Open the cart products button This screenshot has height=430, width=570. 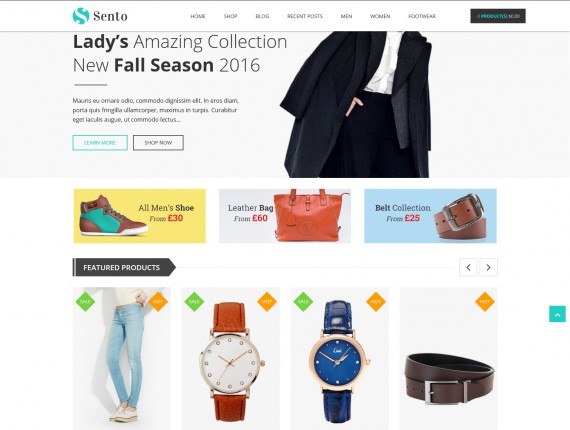(x=498, y=16)
